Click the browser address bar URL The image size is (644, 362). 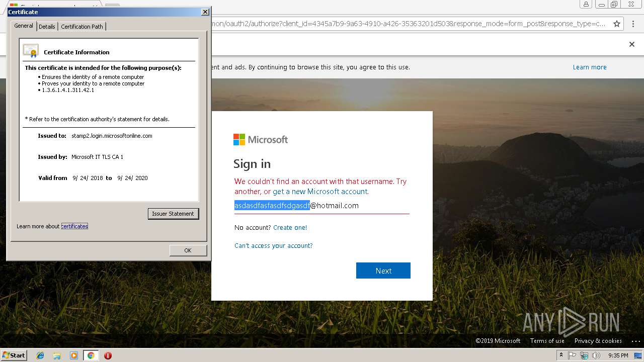[408, 24]
